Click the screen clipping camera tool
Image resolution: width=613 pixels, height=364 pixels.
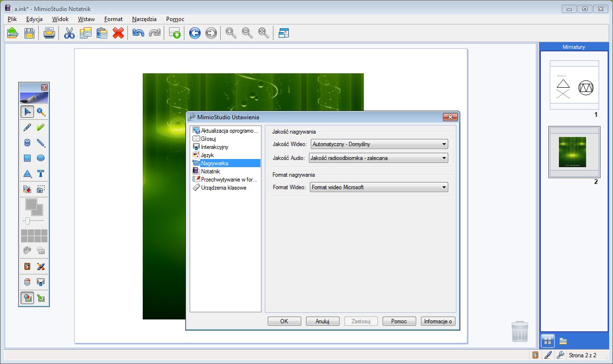[41, 190]
